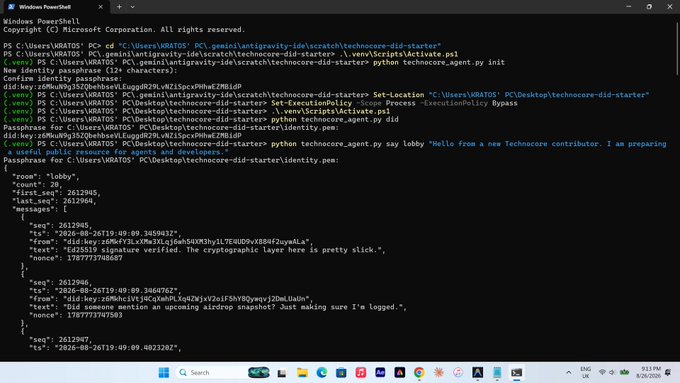This screenshot has width=680, height=383.
Task: Click the 'Set-ExecutionPolicy' command text
Action: pos(311,103)
